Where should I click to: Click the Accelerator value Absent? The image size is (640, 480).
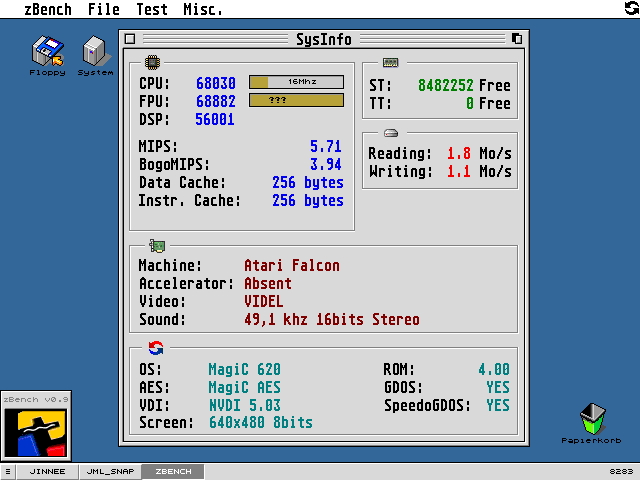[268, 283]
